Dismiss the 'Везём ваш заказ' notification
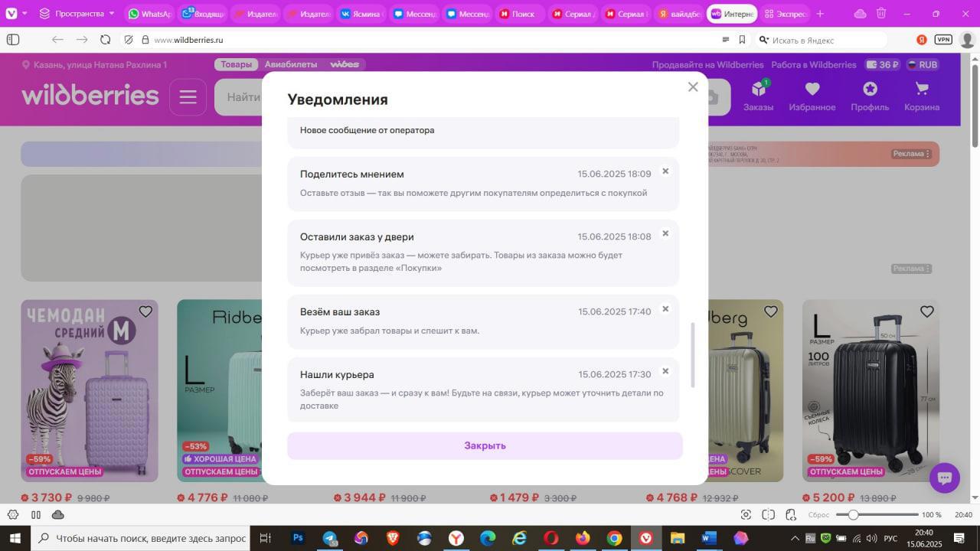This screenshot has height=551, width=980. point(665,309)
